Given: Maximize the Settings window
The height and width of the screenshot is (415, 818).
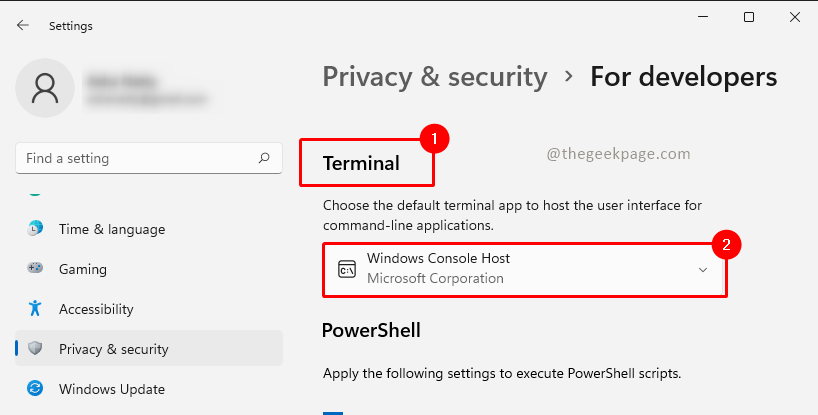Looking at the screenshot, I should pos(749,17).
